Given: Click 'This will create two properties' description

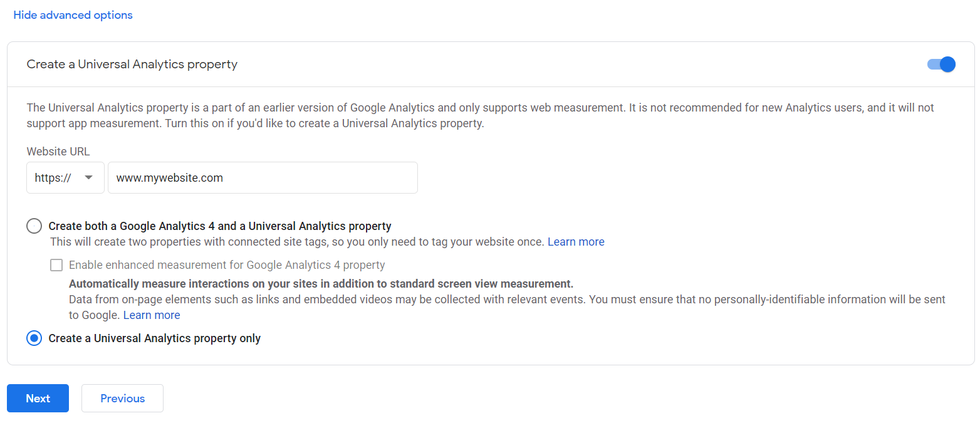Looking at the screenshot, I should (296, 242).
